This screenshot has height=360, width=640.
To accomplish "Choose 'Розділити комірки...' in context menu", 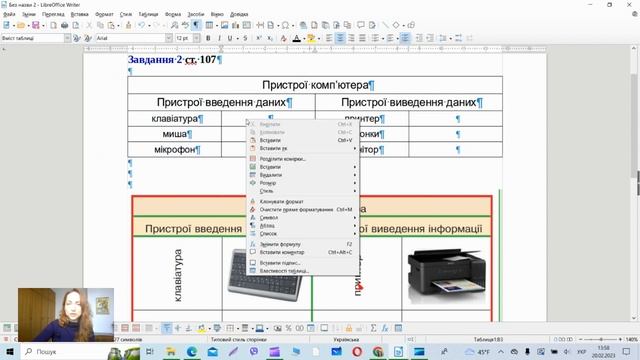I will [x=303, y=159].
